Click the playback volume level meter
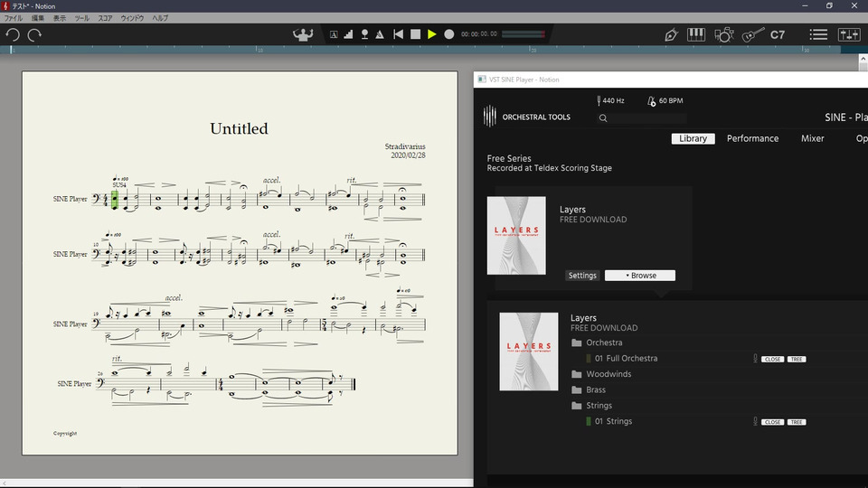 (x=524, y=34)
